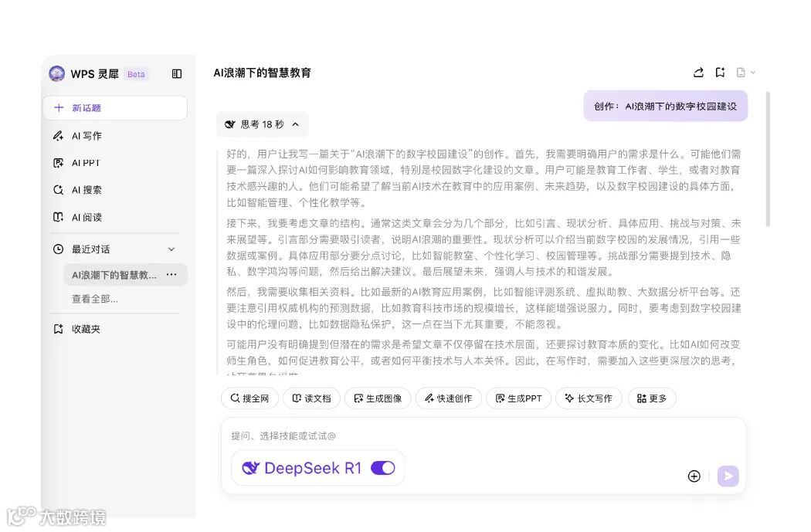This screenshot has height=532, width=811.
Task: Click the clock icon beside 最近对话
Action: (59, 249)
